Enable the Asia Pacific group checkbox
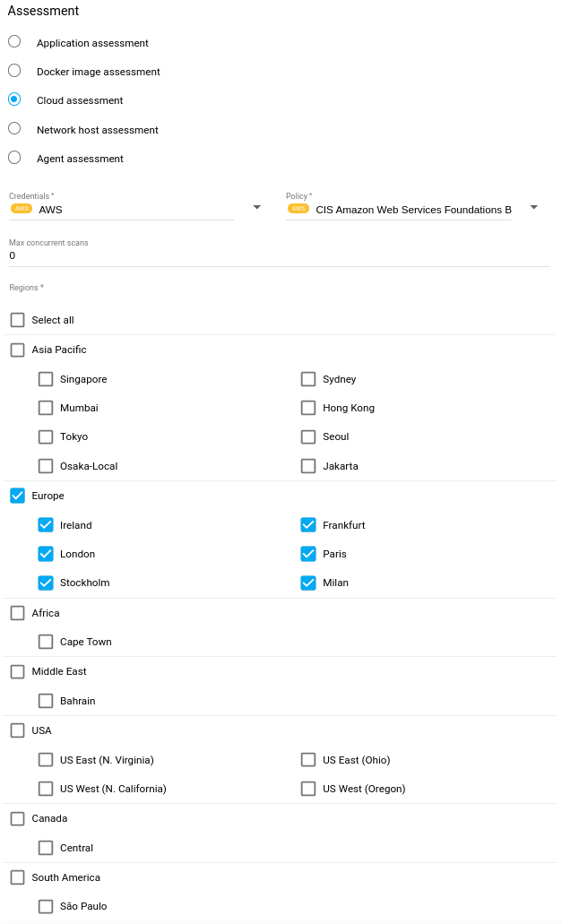The width and height of the screenshot is (562, 924). [x=17, y=350]
